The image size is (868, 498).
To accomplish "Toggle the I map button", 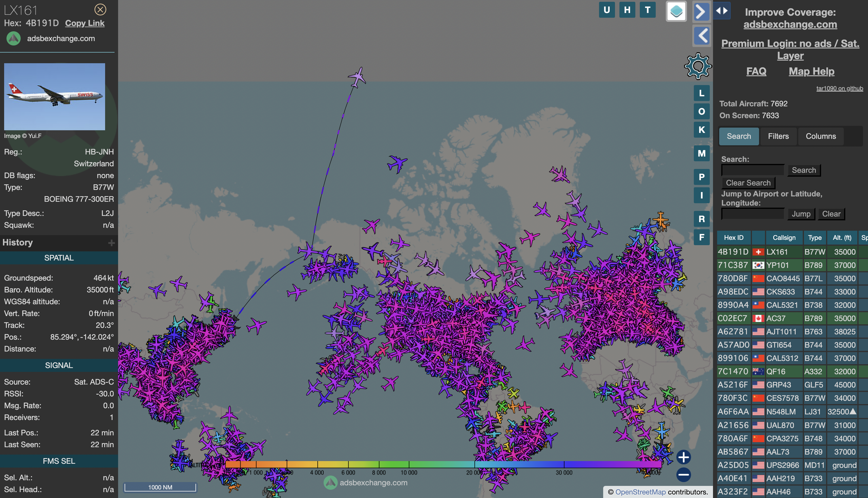I will [701, 196].
